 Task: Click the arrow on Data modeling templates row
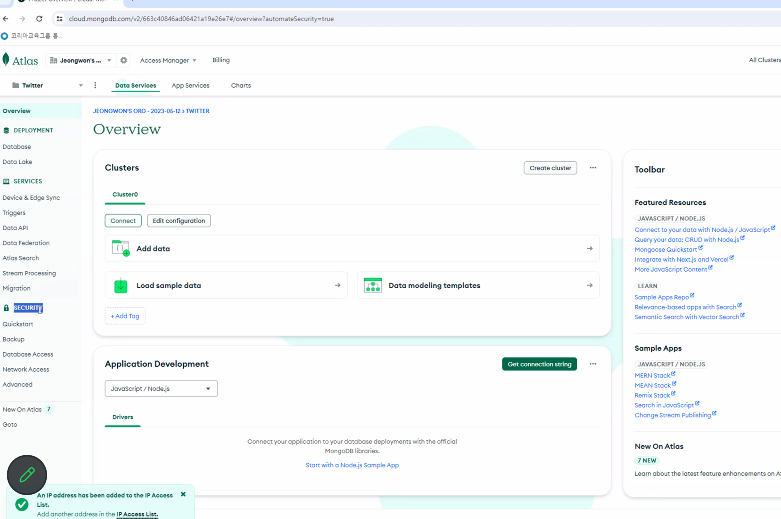(x=590, y=285)
